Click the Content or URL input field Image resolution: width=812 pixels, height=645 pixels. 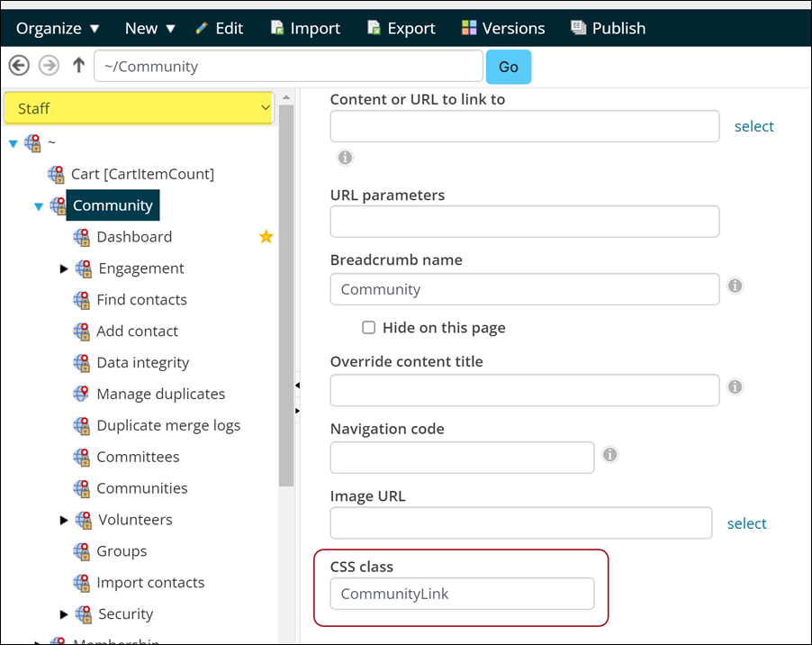(x=525, y=126)
